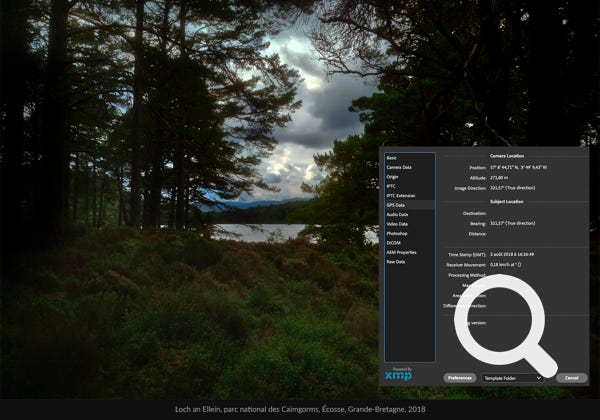Select IPTC in the sidebar
This screenshot has width=600, height=420.
[x=392, y=186]
